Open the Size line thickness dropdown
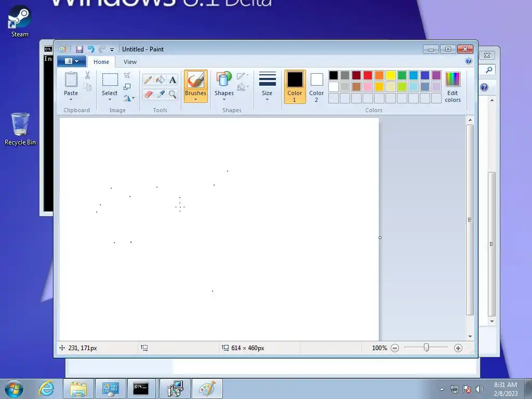 [x=268, y=86]
